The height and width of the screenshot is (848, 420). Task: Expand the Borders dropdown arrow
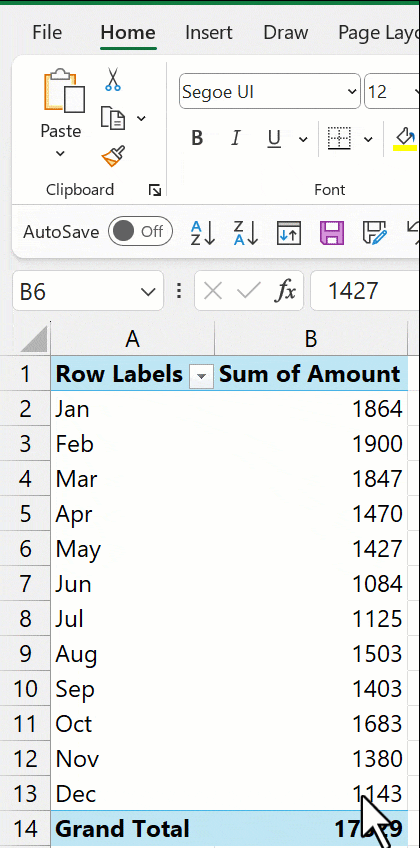tap(368, 140)
